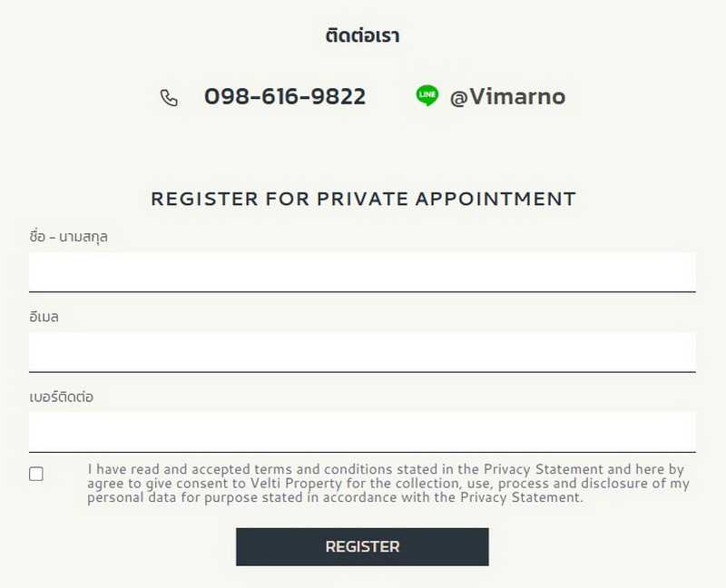Click the green LINE chat icon
This screenshot has height=588, width=726.
coord(427,96)
